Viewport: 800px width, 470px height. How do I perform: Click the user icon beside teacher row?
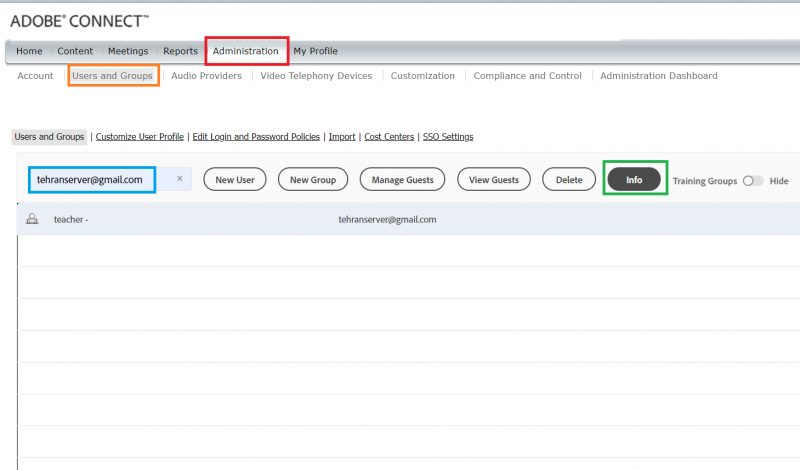(32, 219)
